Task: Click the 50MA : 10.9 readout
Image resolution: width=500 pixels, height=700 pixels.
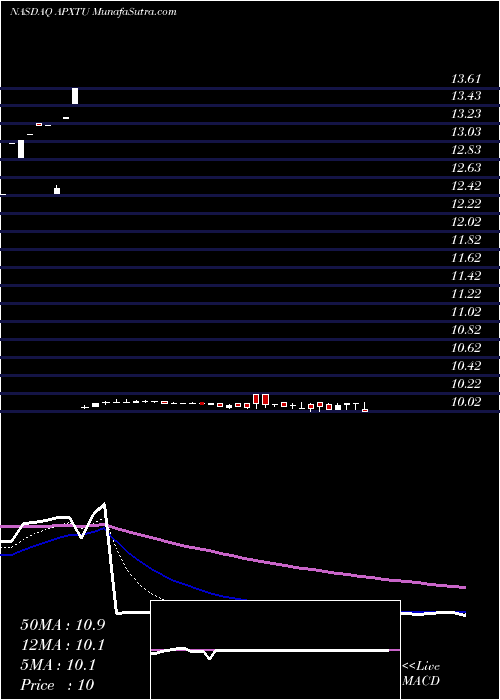Action: tap(63, 625)
